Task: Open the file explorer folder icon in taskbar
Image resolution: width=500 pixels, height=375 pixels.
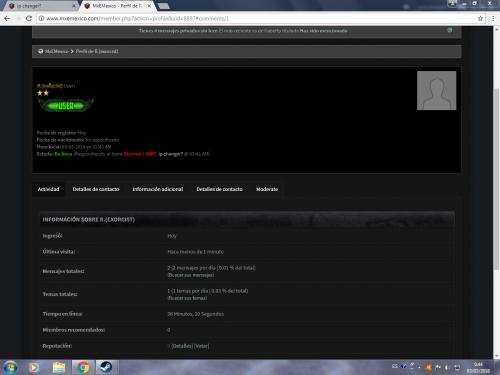Action: 59,367
